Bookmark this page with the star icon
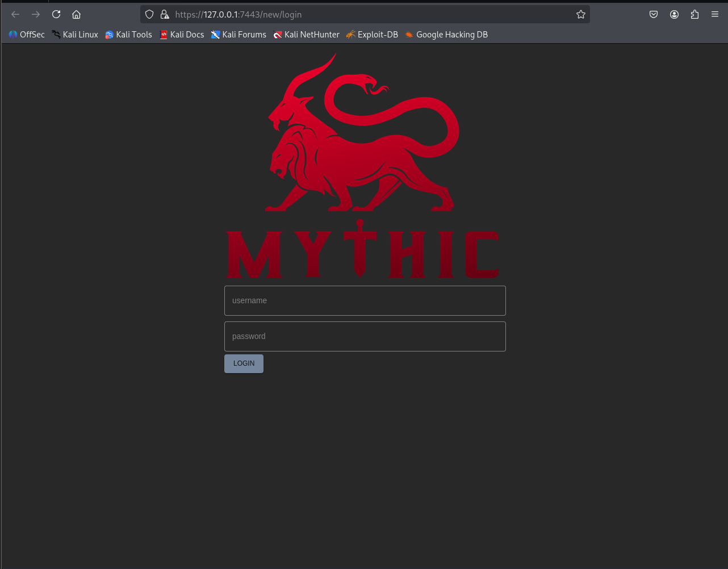The image size is (728, 569). pos(580,14)
